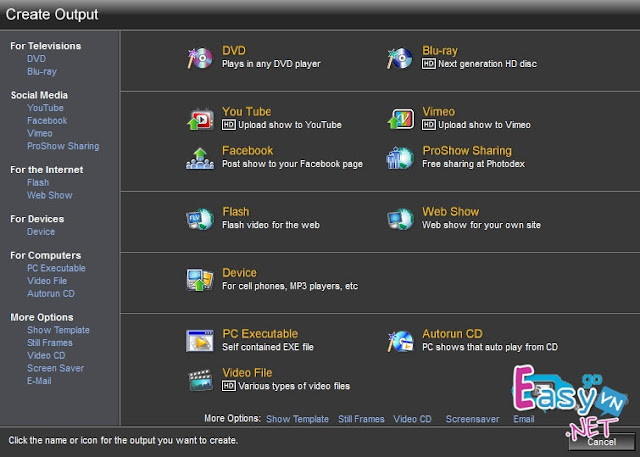This screenshot has height=457, width=640.
Task: Open Video CD in bottom More Options
Action: (412, 419)
